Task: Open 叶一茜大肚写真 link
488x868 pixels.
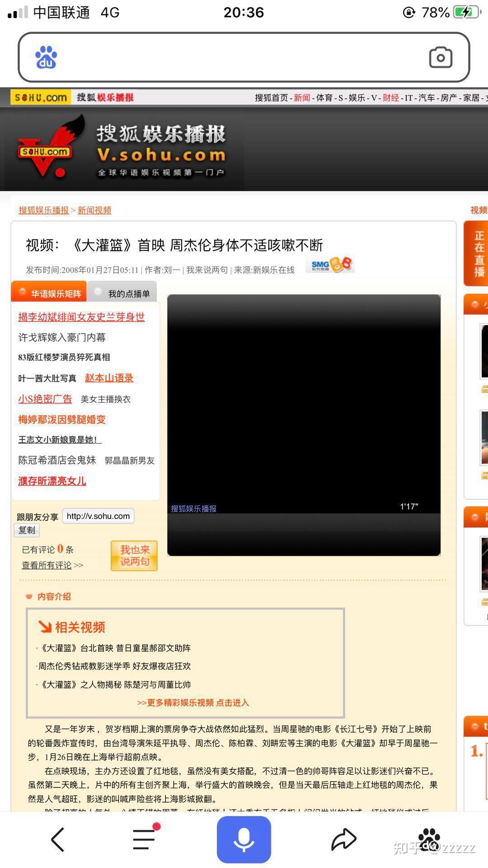Action: pyautogui.click(x=47, y=378)
